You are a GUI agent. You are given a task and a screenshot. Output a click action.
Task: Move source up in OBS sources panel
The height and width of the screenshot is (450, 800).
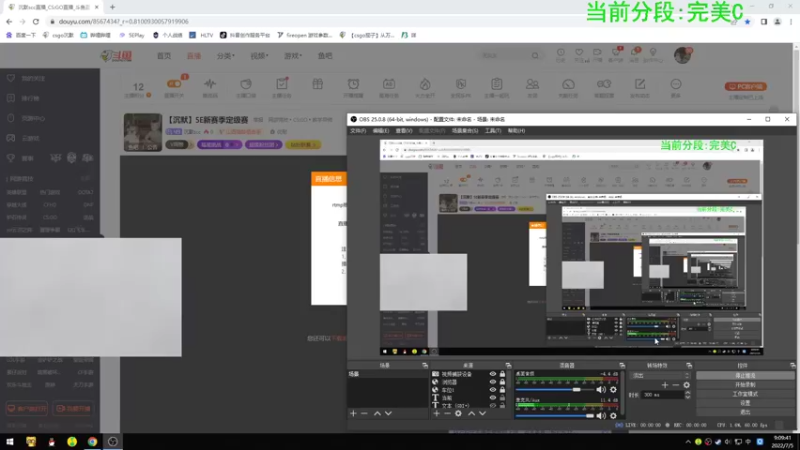[471, 413]
